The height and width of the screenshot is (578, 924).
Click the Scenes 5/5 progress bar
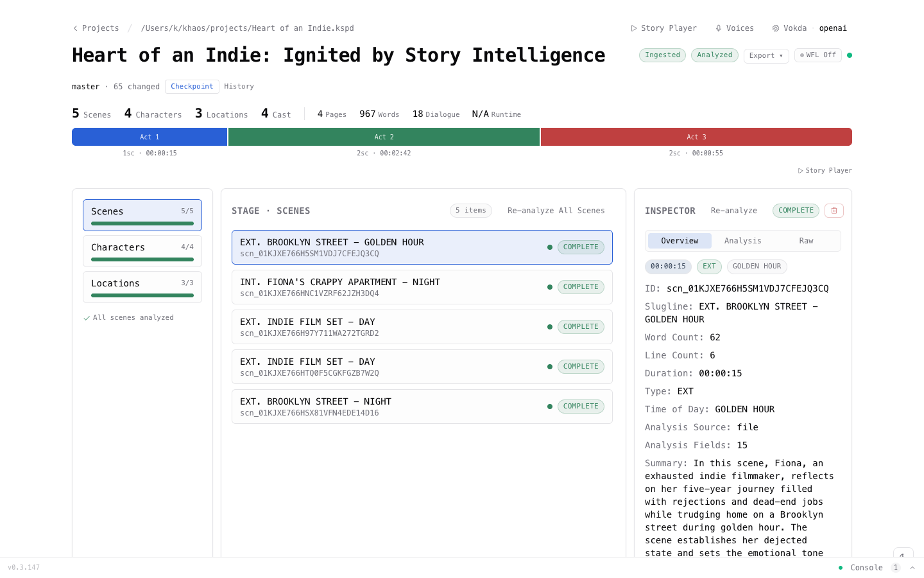tap(142, 223)
